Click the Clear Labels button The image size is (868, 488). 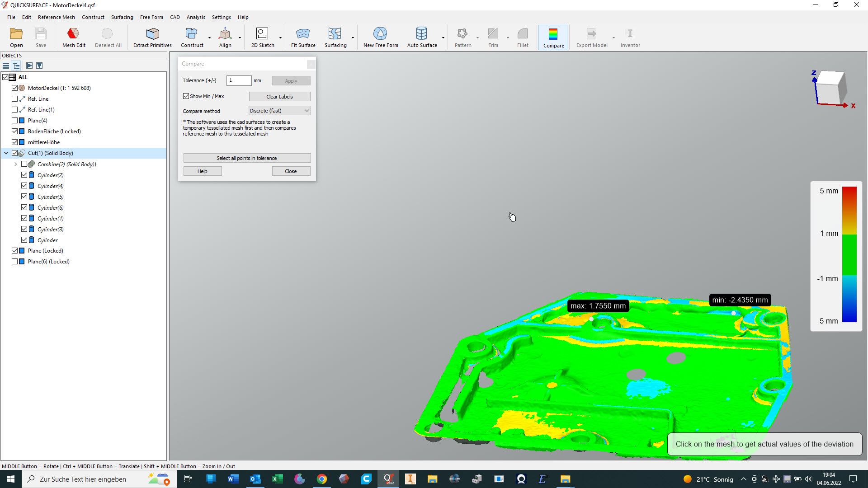point(279,97)
